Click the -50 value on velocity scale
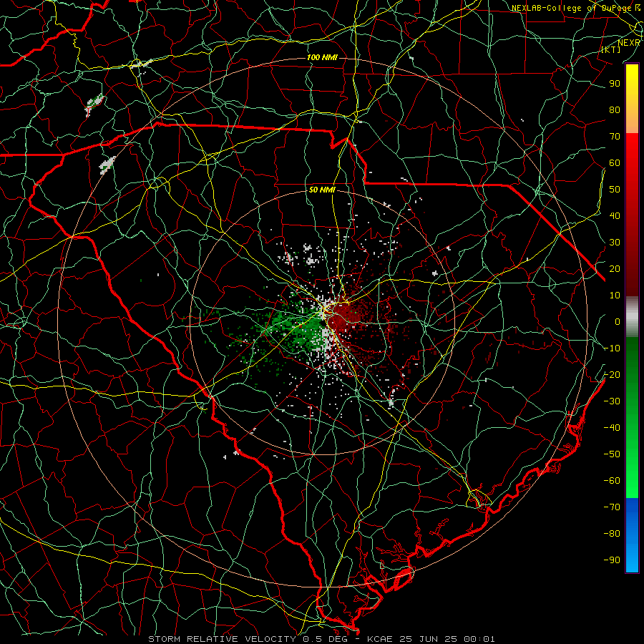Viewport: 644px width, 644px height. click(612, 454)
